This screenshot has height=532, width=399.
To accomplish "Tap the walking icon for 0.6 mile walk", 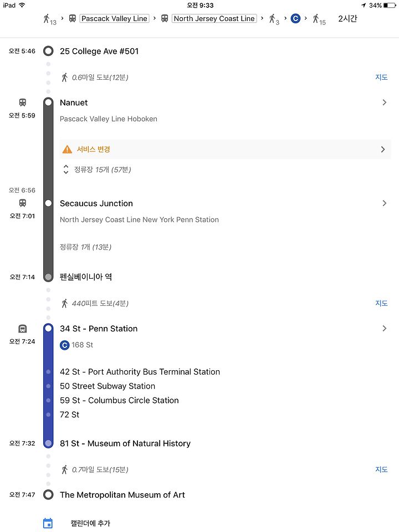I will click(x=64, y=78).
